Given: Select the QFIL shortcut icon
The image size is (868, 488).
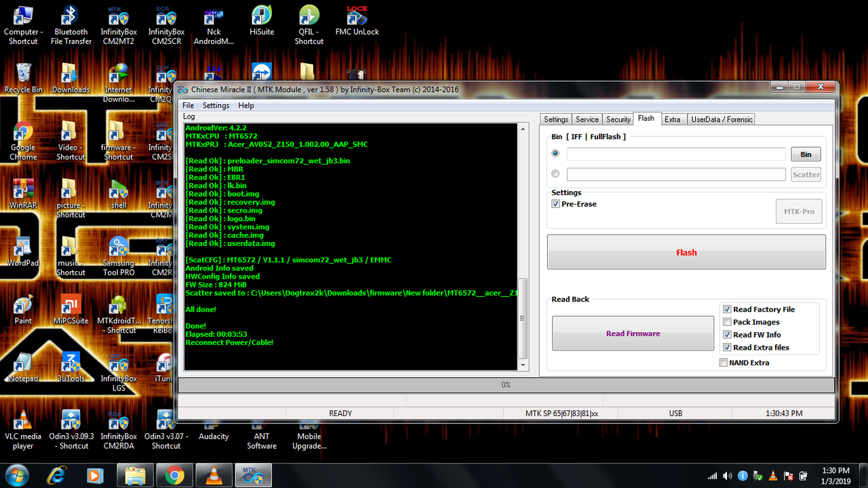Looking at the screenshot, I should pyautogui.click(x=309, y=26).
